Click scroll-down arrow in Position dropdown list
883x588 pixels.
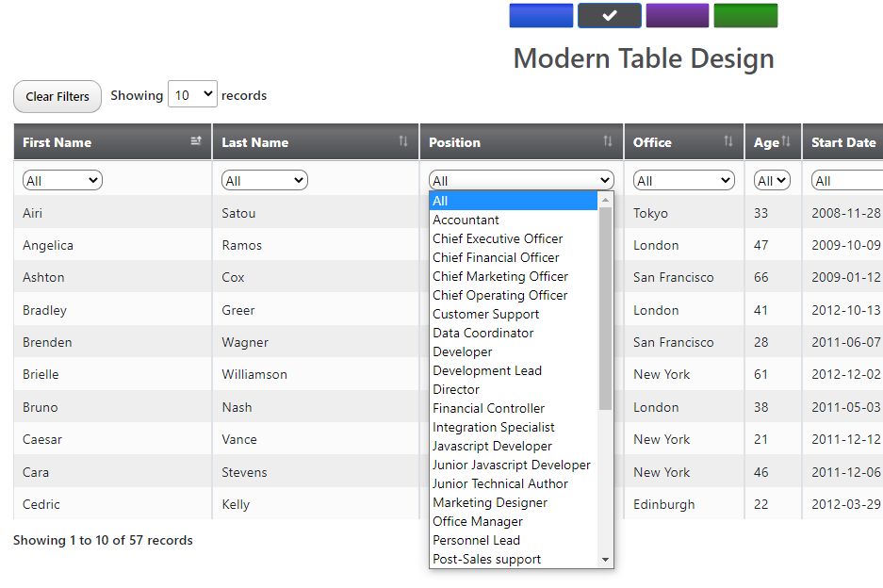pyautogui.click(x=606, y=560)
